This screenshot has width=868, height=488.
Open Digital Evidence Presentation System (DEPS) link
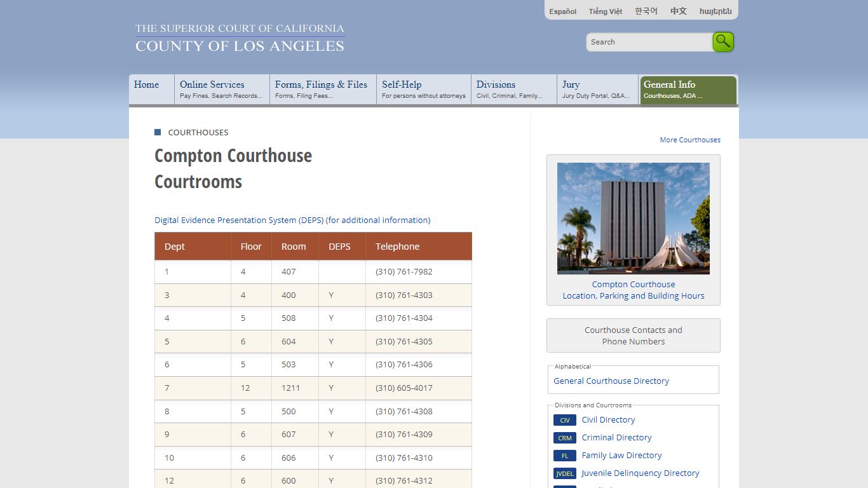coord(292,220)
